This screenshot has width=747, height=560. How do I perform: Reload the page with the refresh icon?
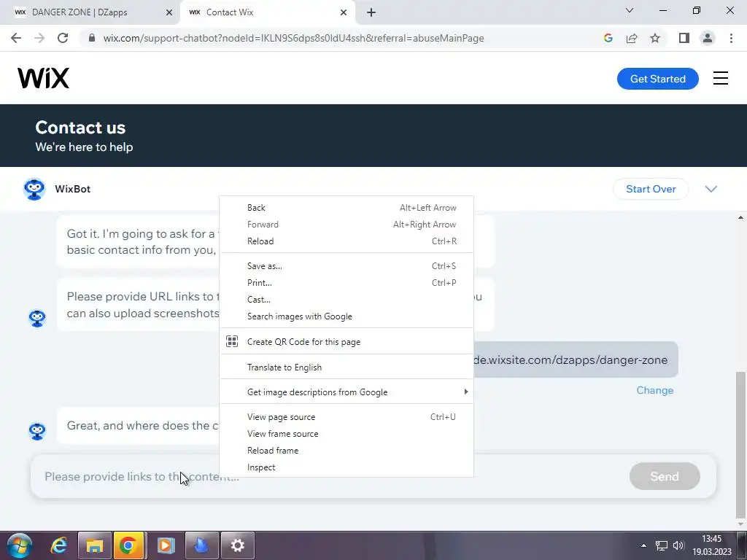(63, 38)
